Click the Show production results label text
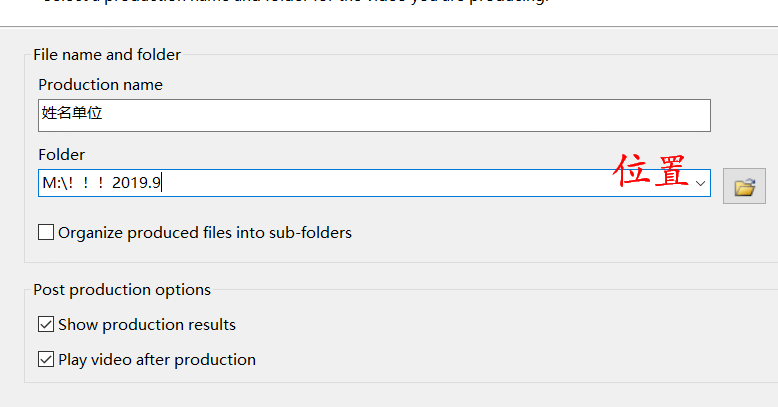 click(147, 325)
